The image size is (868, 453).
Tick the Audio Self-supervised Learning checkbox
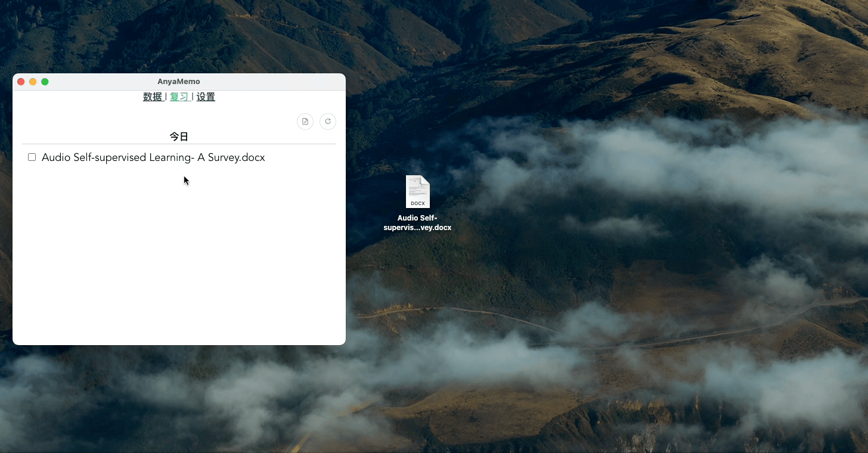(x=32, y=157)
